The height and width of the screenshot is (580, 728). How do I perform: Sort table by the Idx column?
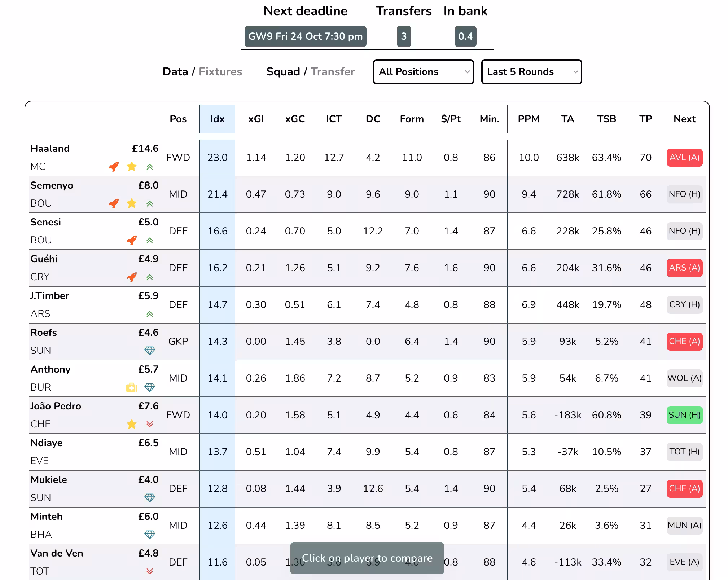(217, 119)
